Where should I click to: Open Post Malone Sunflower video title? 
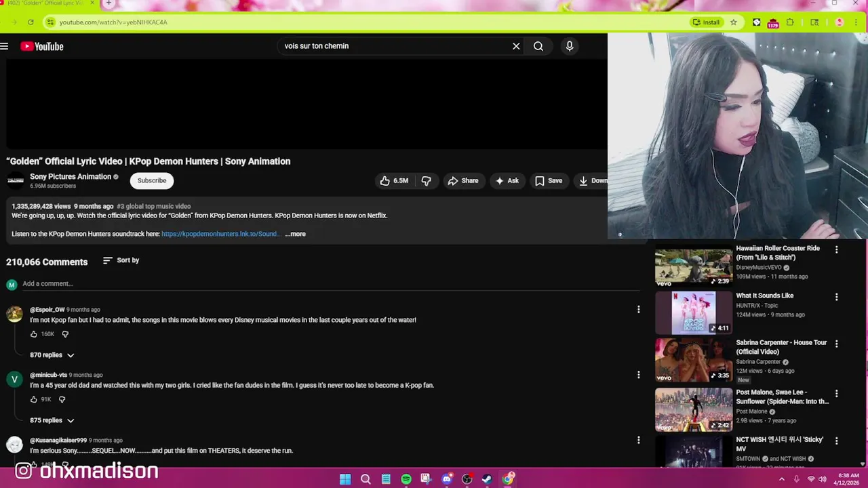click(783, 396)
